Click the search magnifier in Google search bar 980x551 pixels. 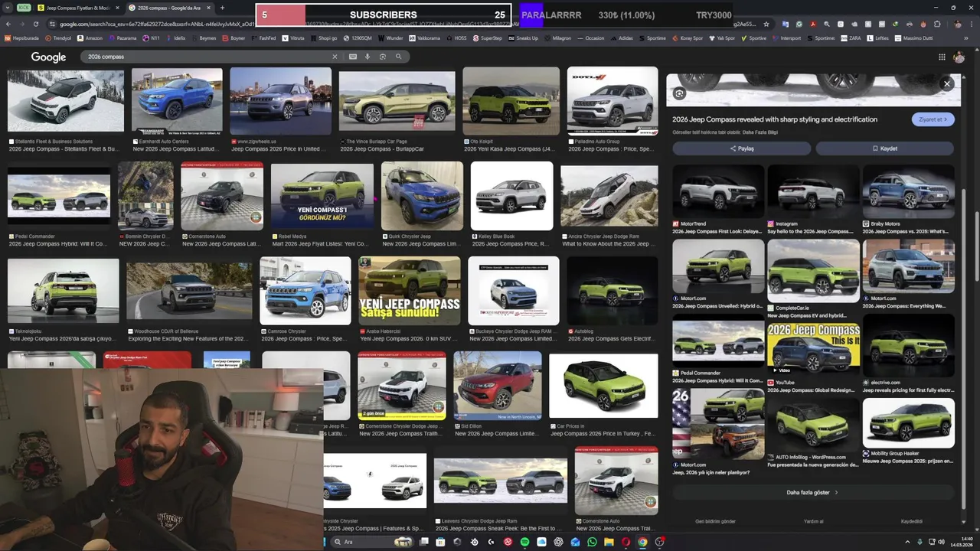coord(398,57)
